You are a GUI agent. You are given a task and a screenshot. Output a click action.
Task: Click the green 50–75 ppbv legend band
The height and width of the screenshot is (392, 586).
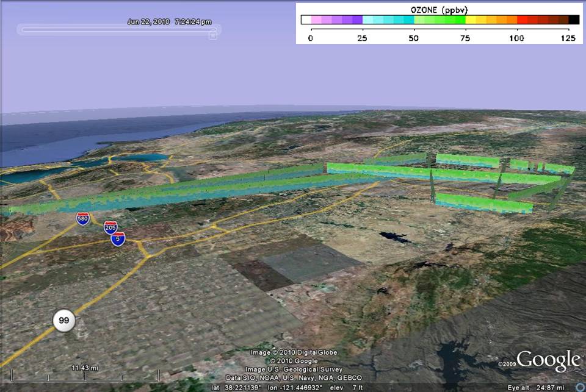(440, 20)
